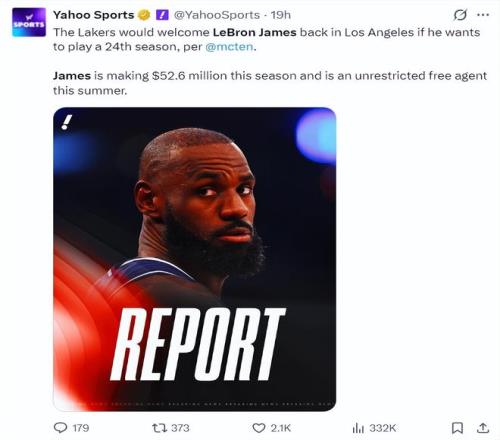Click the gold verified badge
Screen dimensions: 500x440
(144, 15)
